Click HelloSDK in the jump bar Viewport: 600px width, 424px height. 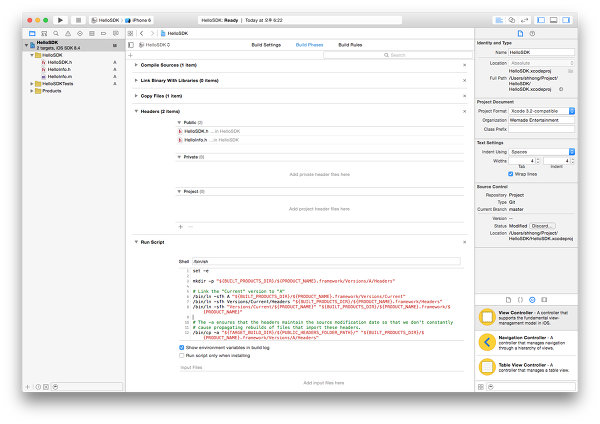[174, 34]
